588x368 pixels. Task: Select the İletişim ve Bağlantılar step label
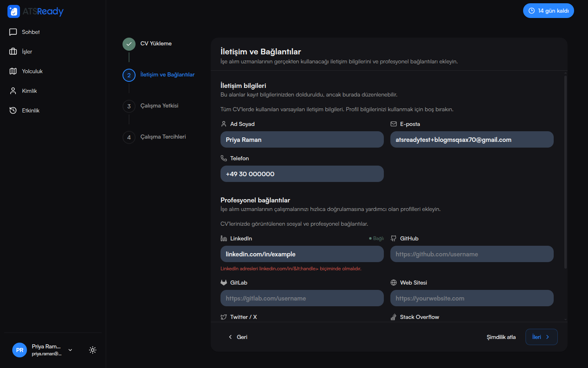point(167,74)
